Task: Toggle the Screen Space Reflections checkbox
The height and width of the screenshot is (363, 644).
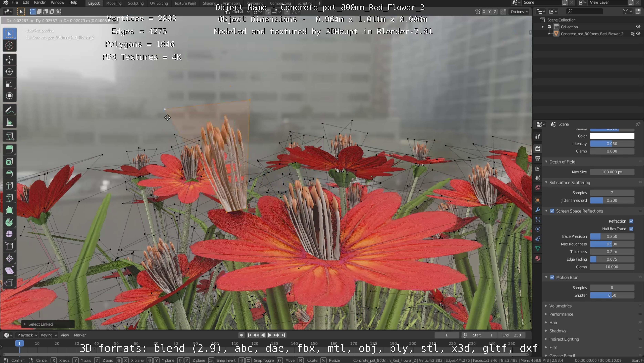Action: [552, 211]
